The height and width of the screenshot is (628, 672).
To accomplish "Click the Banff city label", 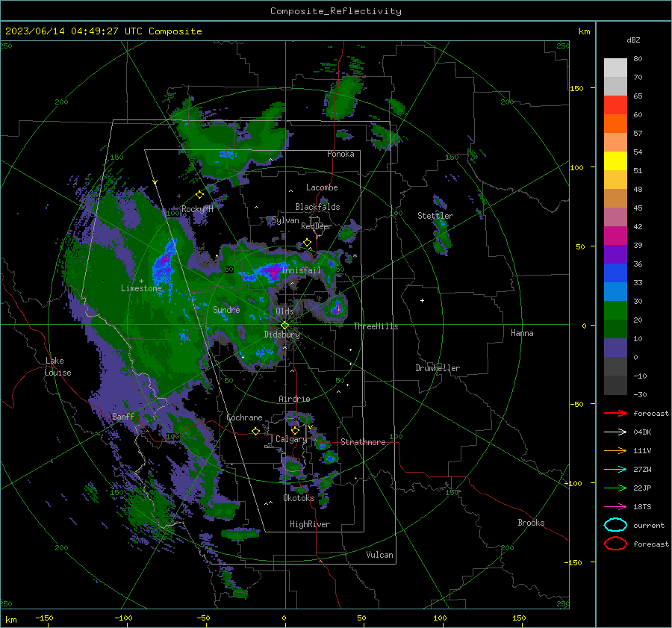I will click(123, 416).
